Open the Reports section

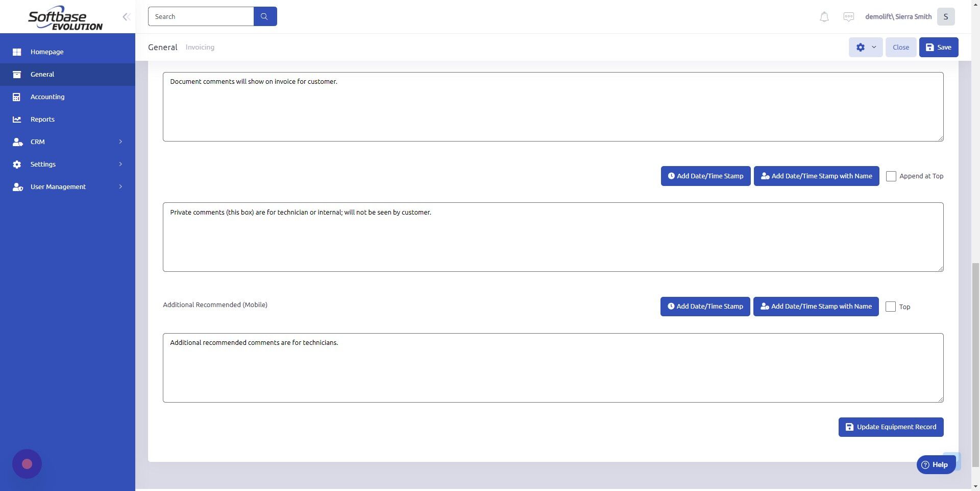point(43,119)
